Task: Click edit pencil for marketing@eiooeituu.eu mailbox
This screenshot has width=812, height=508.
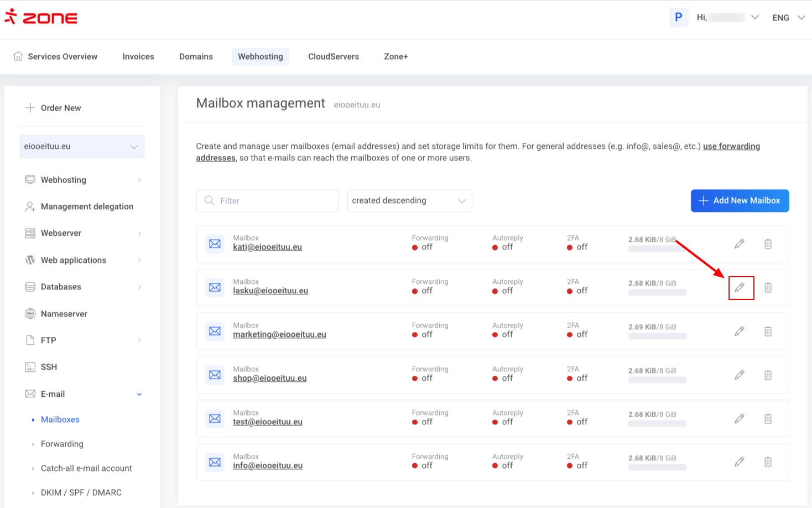Action: pos(740,331)
